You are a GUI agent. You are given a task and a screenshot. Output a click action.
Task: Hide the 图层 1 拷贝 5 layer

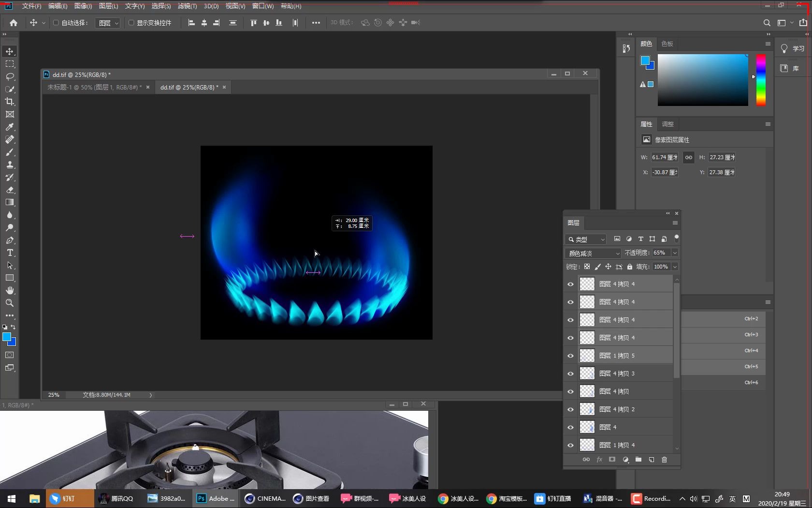(x=570, y=356)
